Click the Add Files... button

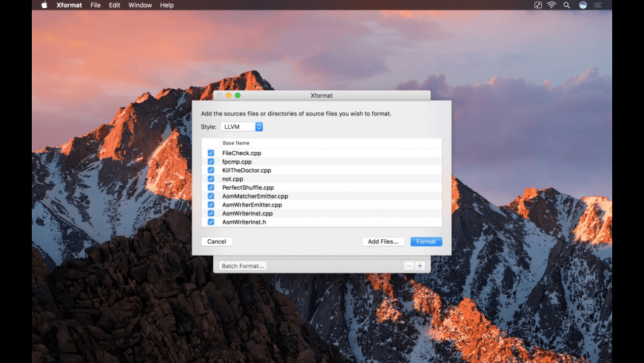tap(383, 242)
